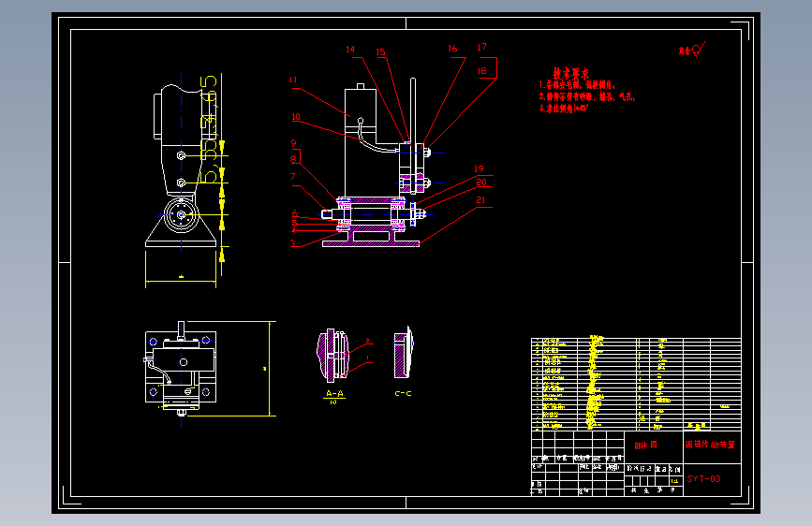Click part balloon number 20

point(481,183)
